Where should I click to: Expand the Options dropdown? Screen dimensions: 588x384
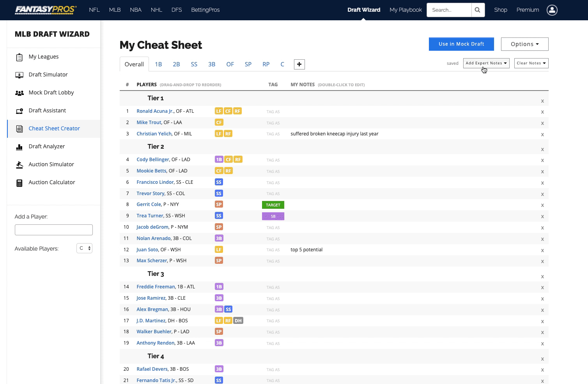[x=524, y=44]
